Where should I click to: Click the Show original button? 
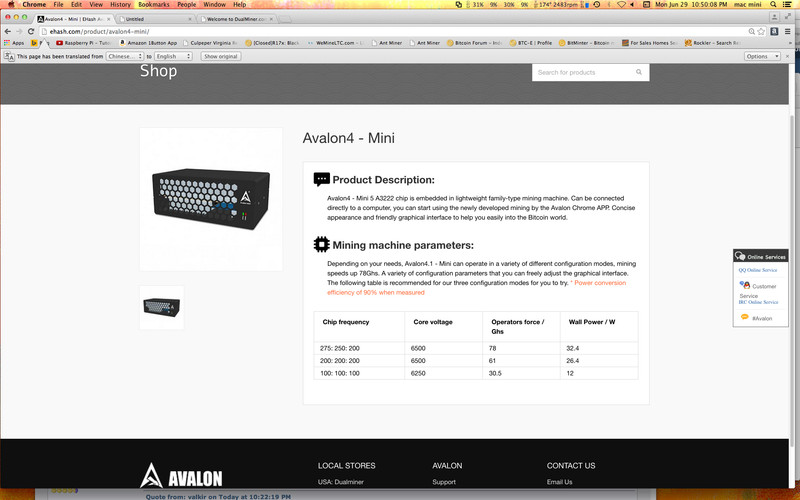point(220,56)
